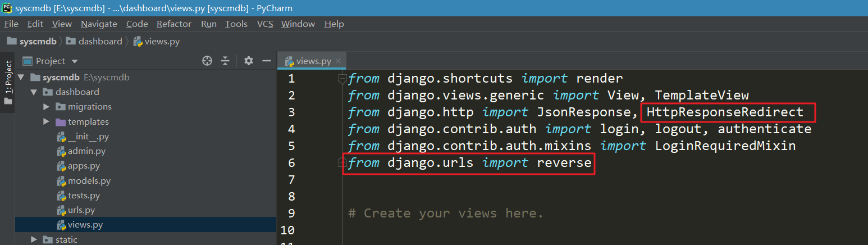Open the Help menu

334,24
